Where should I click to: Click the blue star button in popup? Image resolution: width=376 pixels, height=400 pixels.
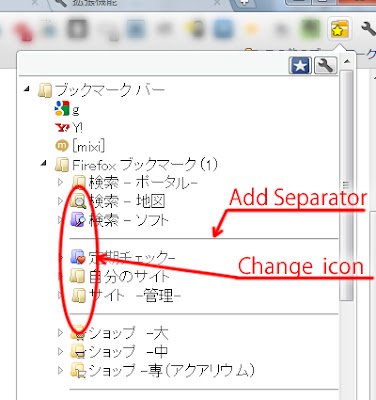coord(300,65)
